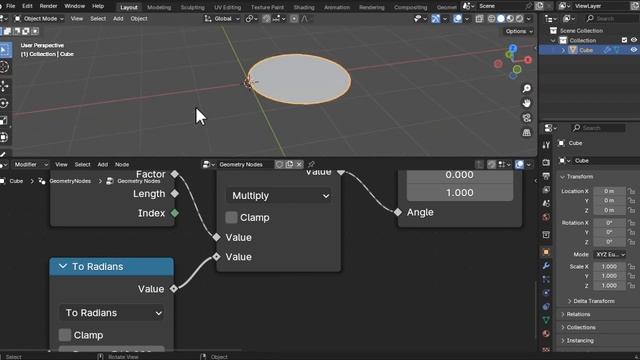Unlink the Geometry Nodes data-block with X
The height and width of the screenshot is (360, 640).
[299, 164]
